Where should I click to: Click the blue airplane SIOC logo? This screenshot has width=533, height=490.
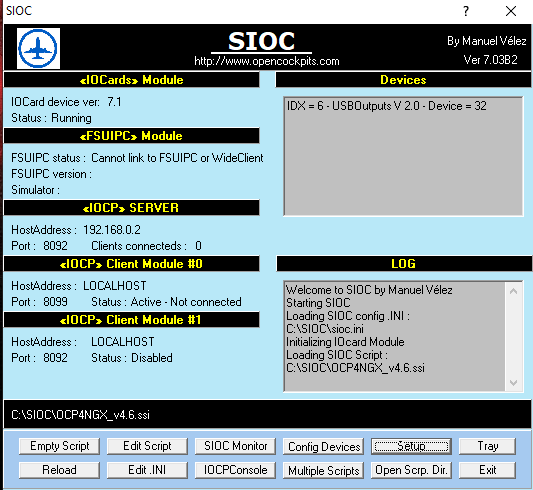point(38,49)
